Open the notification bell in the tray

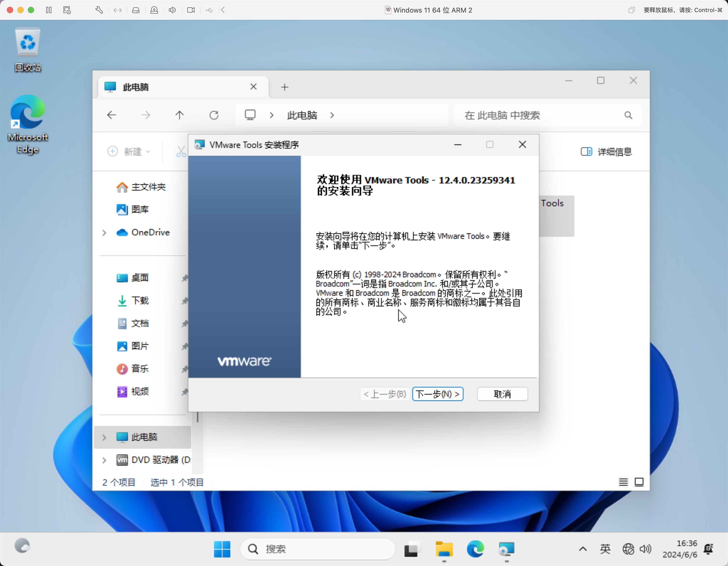coord(709,549)
